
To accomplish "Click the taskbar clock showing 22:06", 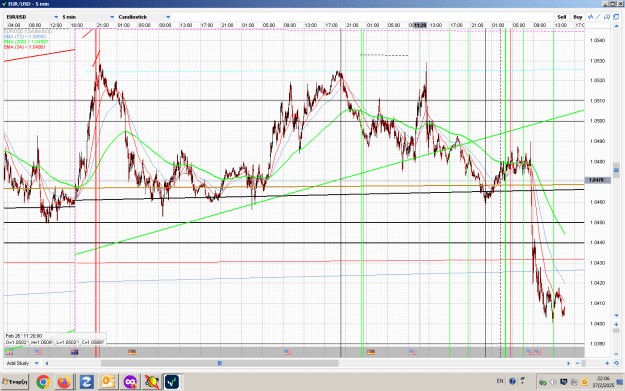I will [x=603, y=381].
